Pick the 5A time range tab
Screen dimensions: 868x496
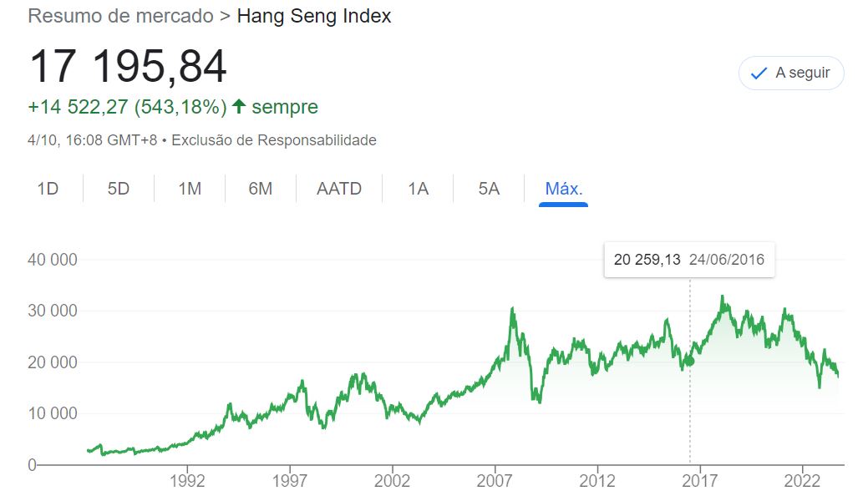click(x=489, y=189)
